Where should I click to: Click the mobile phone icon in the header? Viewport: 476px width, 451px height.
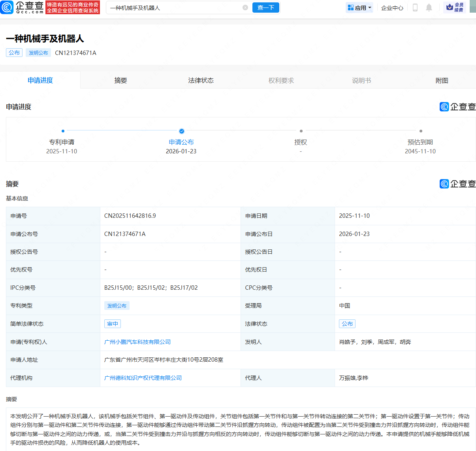[415, 7]
